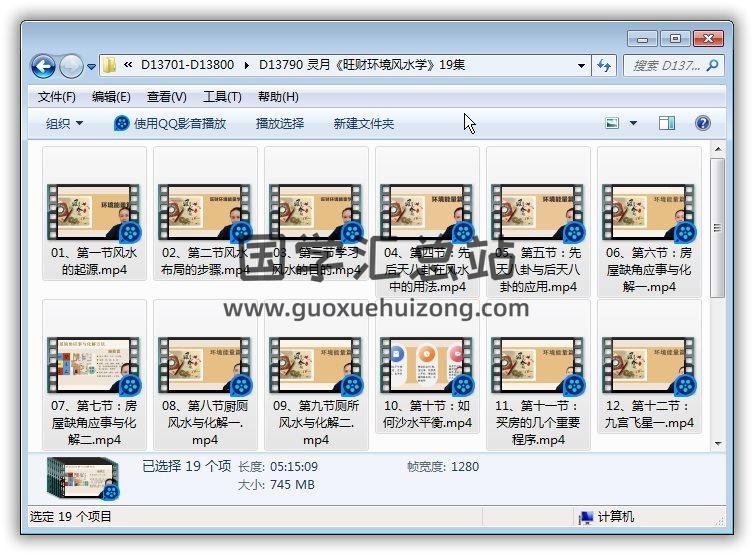
Task: Click the stacked preview thumbnail in details pane
Action: click(83, 479)
